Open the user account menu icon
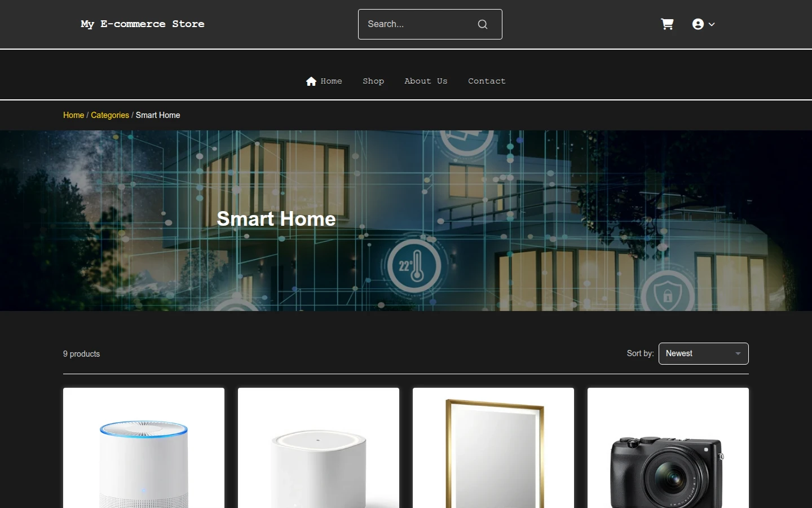The width and height of the screenshot is (812, 508). 698,24
